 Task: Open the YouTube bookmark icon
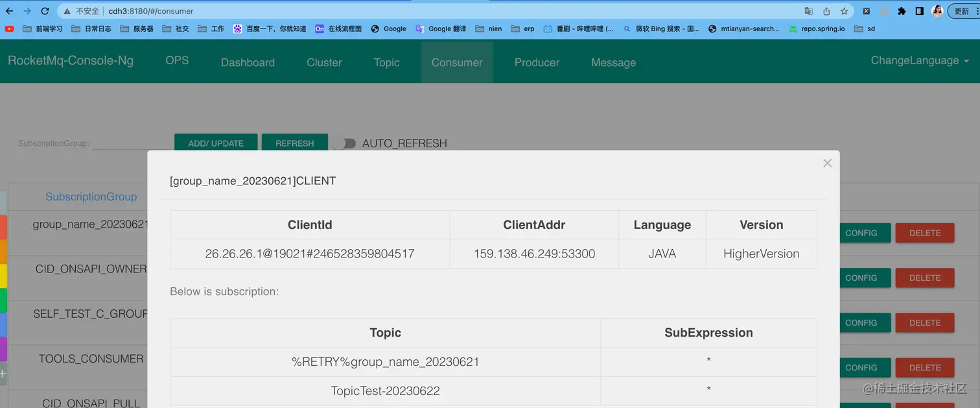(9, 29)
